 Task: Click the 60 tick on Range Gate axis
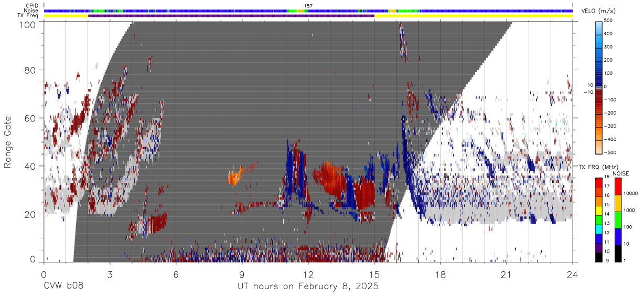point(31,118)
